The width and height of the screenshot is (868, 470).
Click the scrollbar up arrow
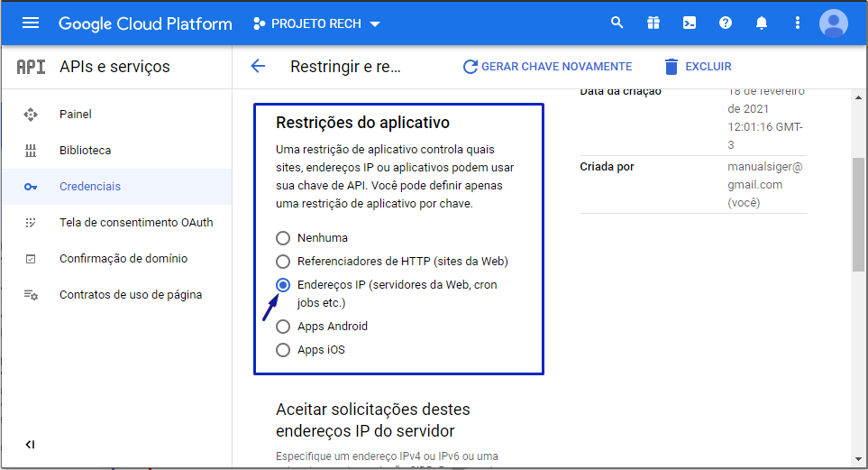click(859, 97)
